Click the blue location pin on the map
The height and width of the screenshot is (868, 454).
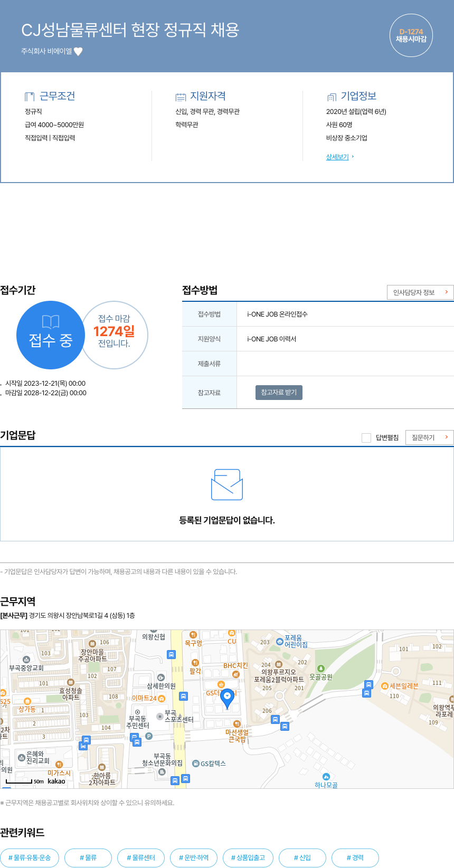point(227,698)
